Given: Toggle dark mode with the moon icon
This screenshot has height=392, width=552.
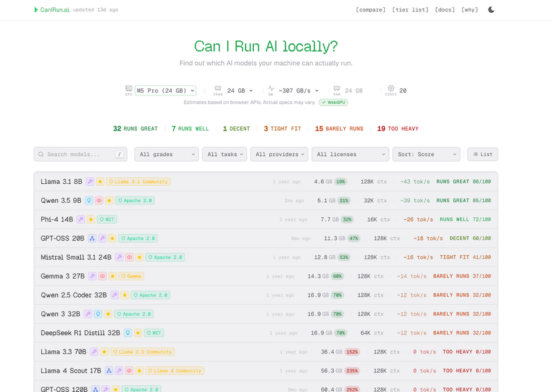Looking at the screenshot, I should pyautogui.click(x=491, y=9).
